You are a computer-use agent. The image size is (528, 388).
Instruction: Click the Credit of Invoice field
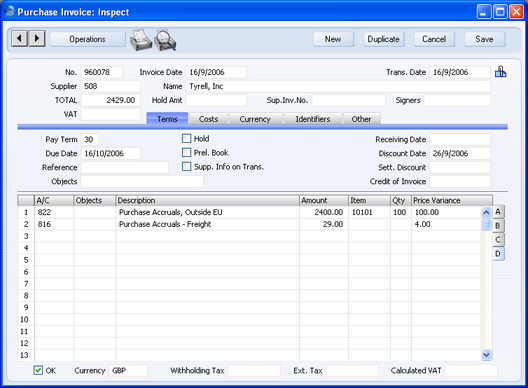tap(460, 182)
